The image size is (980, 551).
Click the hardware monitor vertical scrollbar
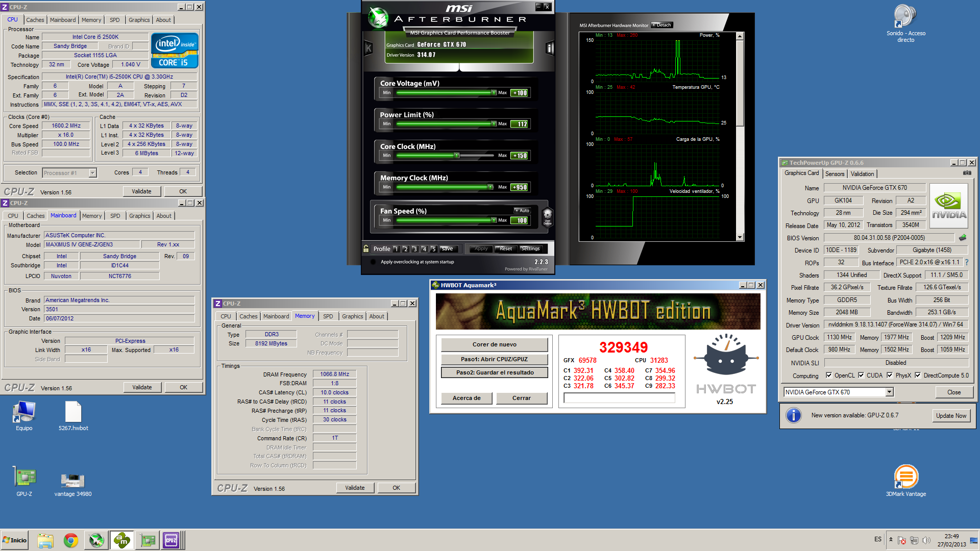point(740,137)
